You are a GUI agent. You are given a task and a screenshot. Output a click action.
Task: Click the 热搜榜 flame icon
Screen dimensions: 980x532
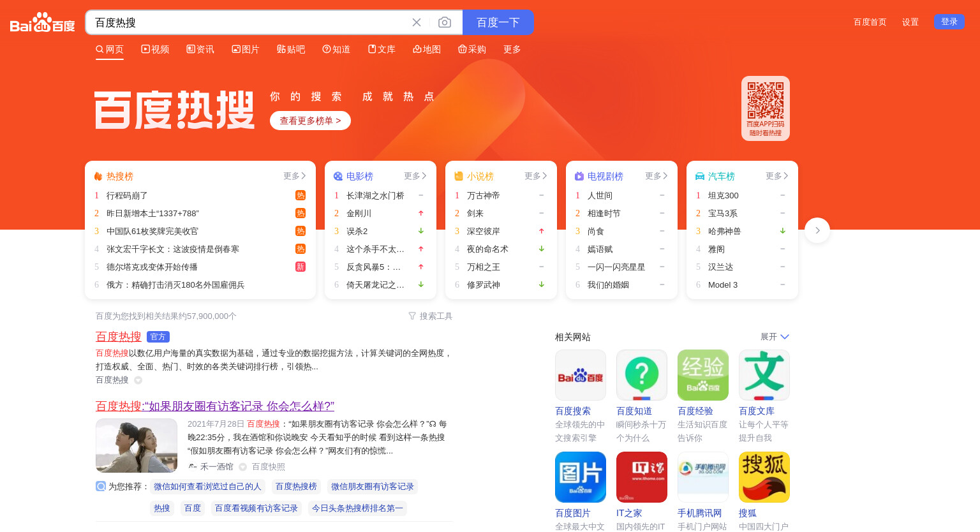[x=98, y=176]
